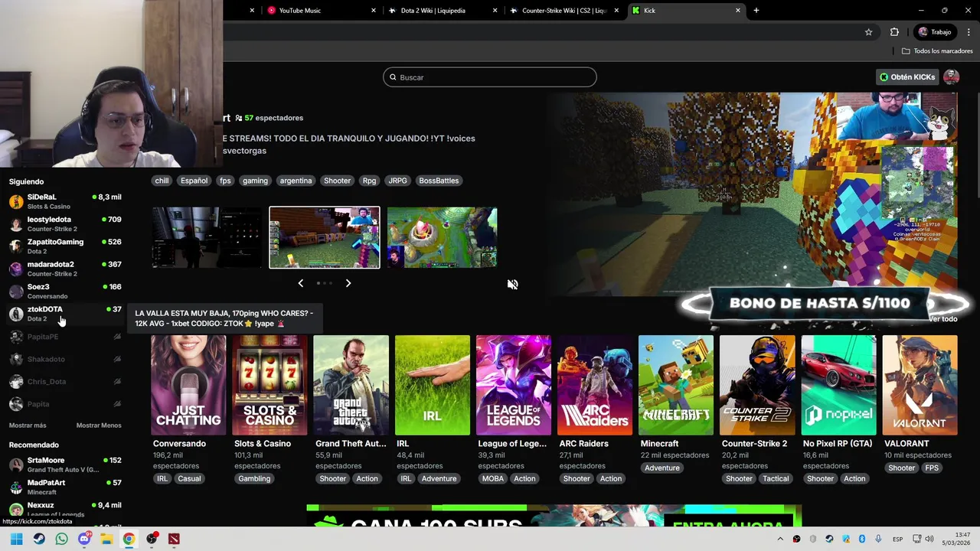Close the Dota 2 Wiki tab
Screen dimensions: 980x551
click(495, 11)
